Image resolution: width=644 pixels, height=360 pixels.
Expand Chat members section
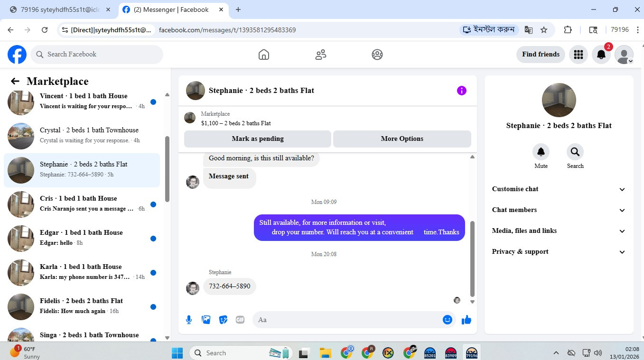click(559, 210)
